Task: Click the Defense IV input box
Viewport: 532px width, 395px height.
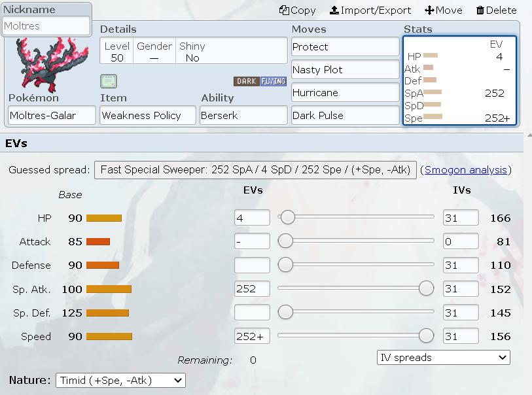Action: (461, 265)
